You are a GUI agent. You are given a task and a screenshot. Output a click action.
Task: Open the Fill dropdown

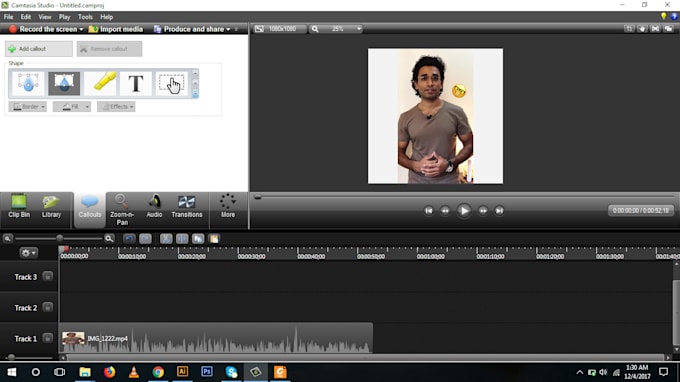(x=72, y=107)
